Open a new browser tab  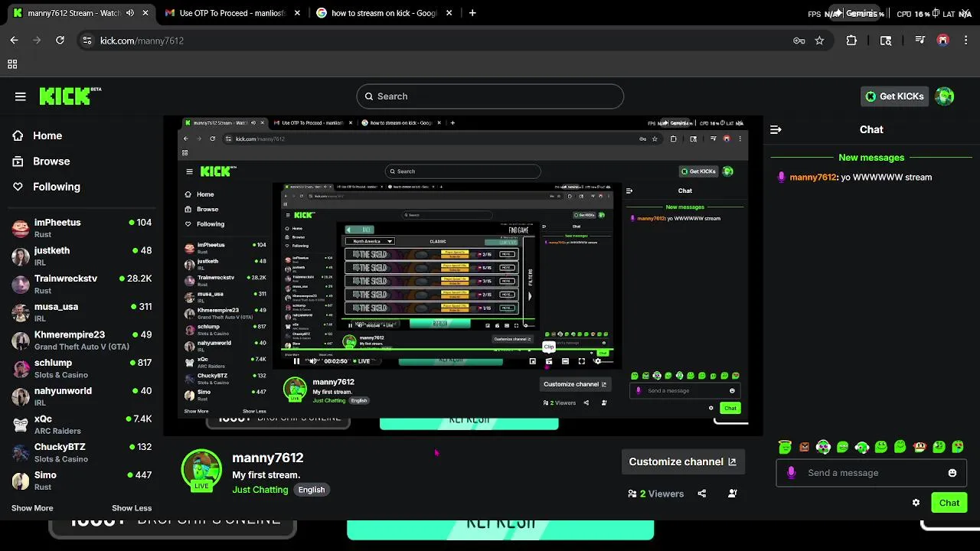(472, 13)
